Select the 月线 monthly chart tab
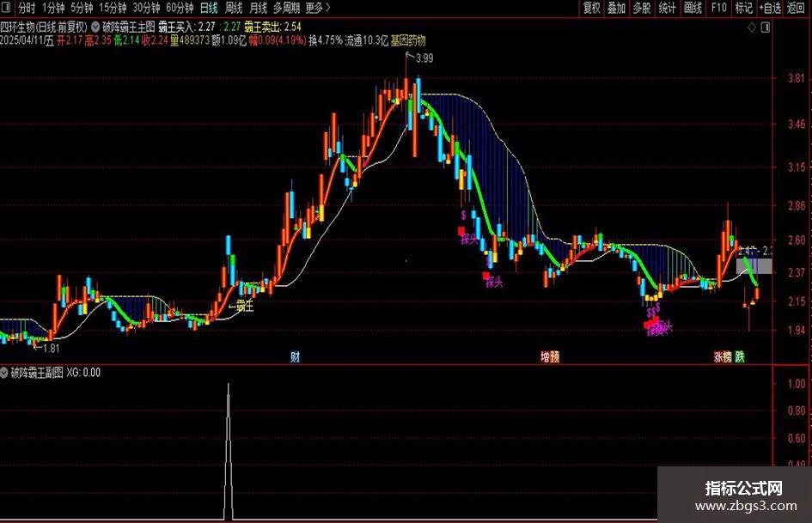Viewport: 812px width, 523px height. click(259, 8)
